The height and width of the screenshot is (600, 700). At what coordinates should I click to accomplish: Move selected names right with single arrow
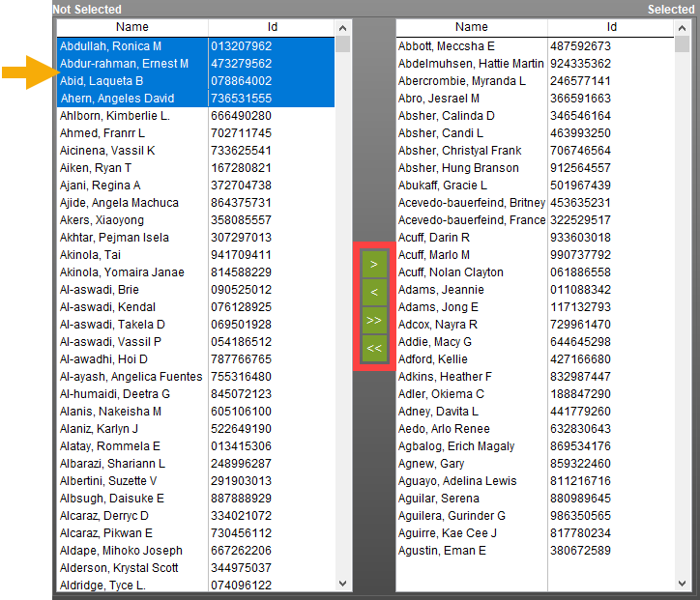click(x=374, y=265)
